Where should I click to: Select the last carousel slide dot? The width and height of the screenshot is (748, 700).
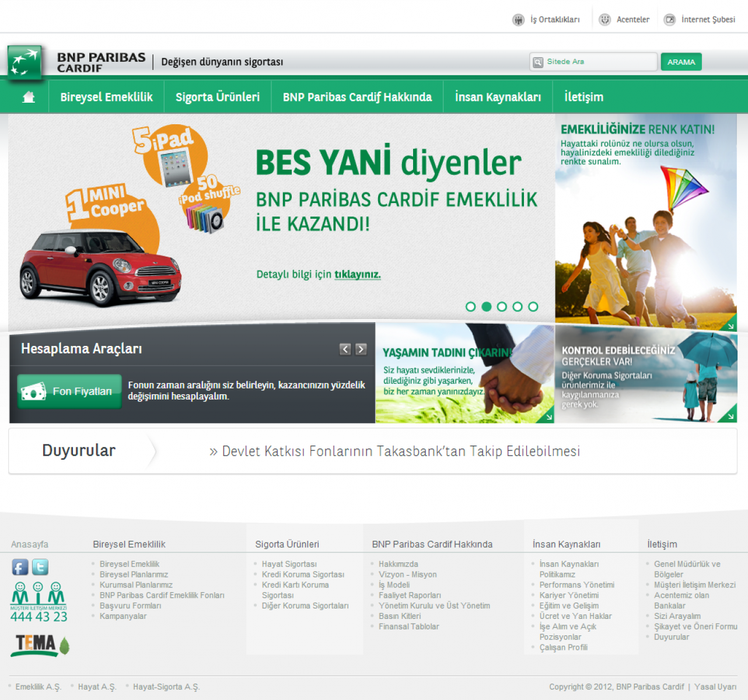(x=533, y=307)
